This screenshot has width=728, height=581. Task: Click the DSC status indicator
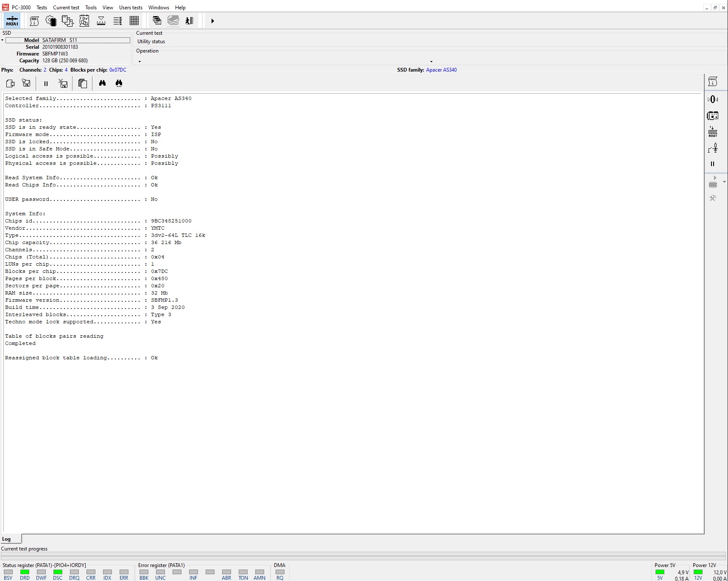(x=58, y=572)
